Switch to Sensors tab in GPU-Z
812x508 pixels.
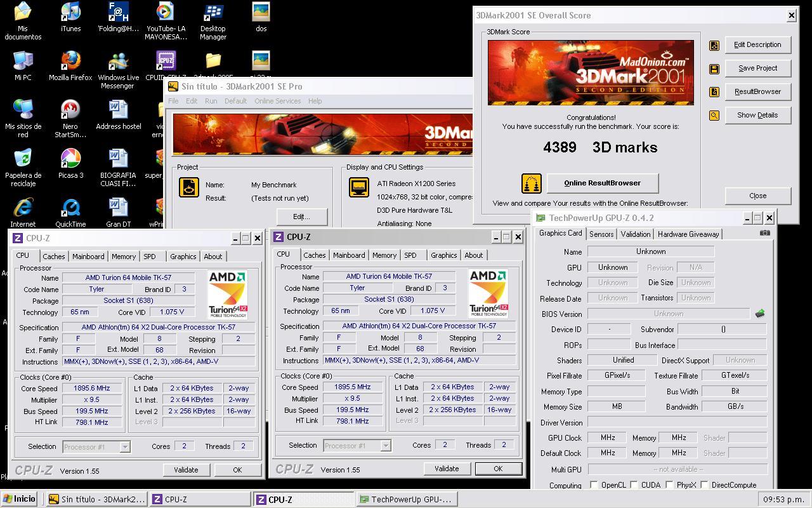coord(601,234)
